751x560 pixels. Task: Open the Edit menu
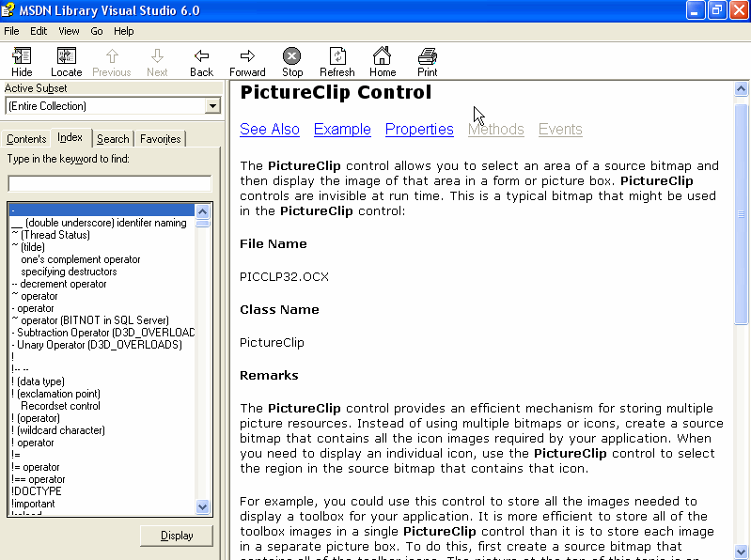pos(39,31)
